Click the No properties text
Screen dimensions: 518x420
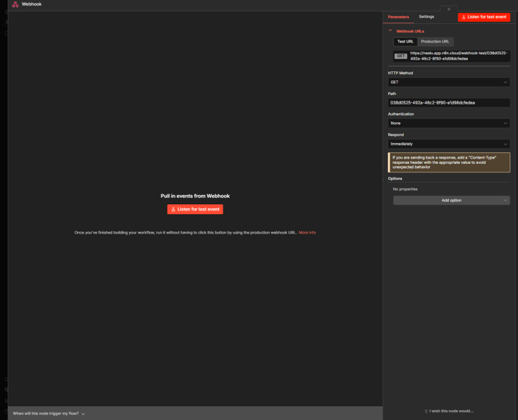tap(405, 189)
